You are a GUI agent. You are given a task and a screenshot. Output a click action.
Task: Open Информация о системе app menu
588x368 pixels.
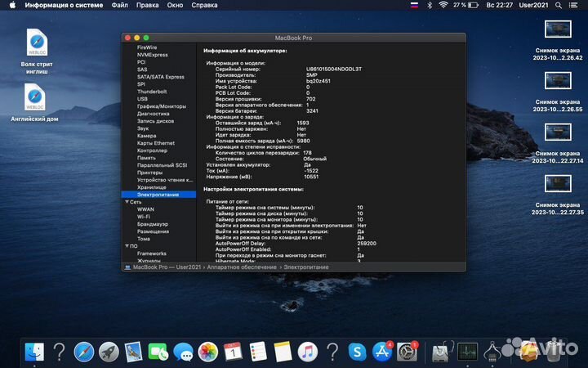(64, 5)
